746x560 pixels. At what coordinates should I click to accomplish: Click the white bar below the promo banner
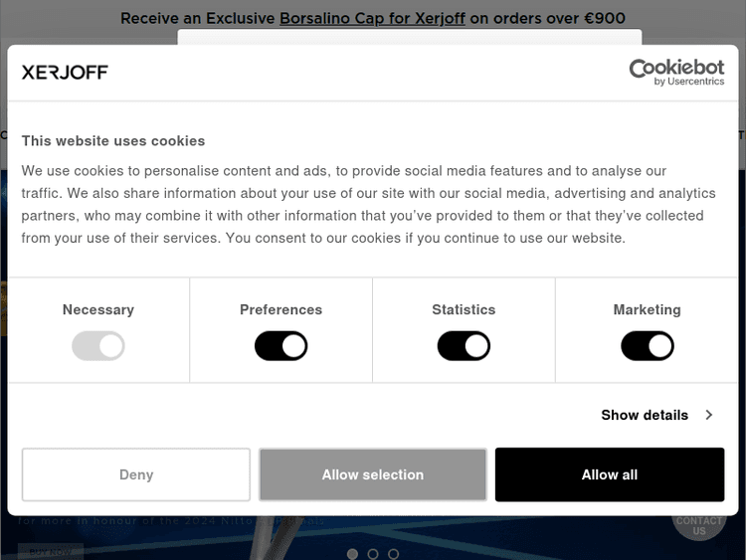point(409,37)
